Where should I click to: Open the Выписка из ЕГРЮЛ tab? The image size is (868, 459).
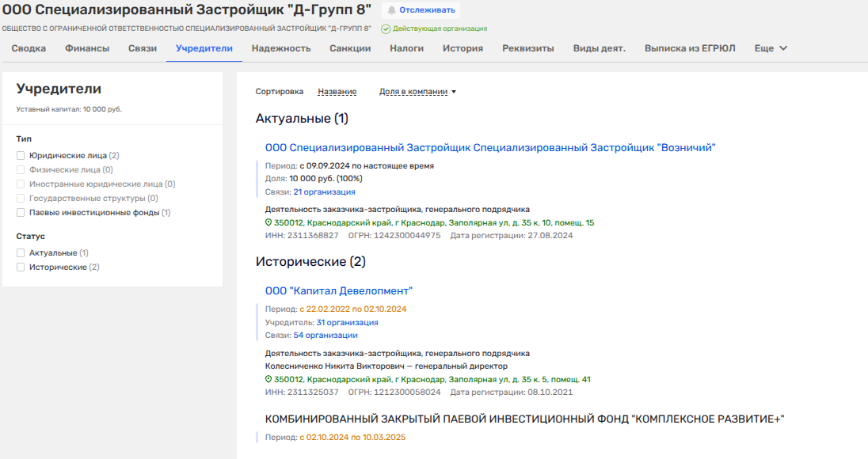pyautogui.click(x=689, y=48)
